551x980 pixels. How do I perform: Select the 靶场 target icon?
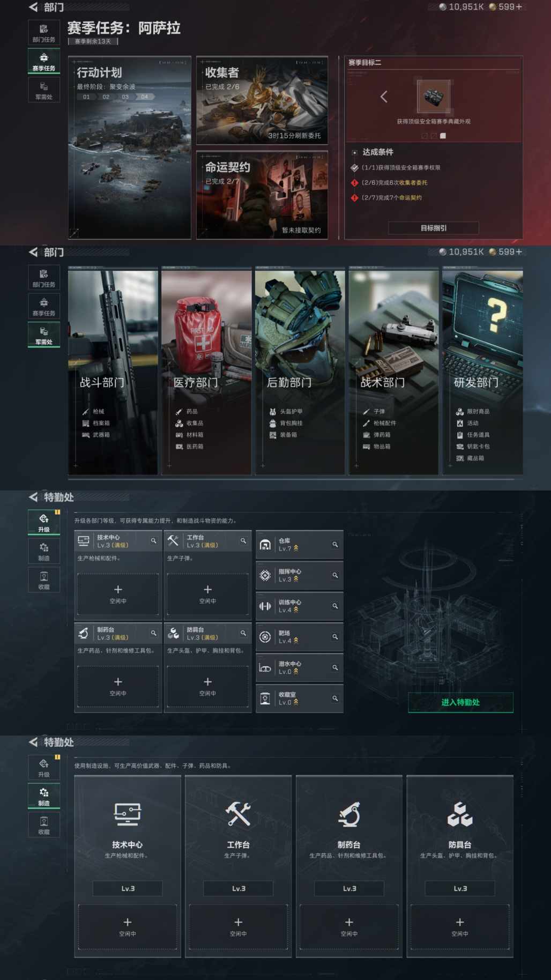[265, 637]
